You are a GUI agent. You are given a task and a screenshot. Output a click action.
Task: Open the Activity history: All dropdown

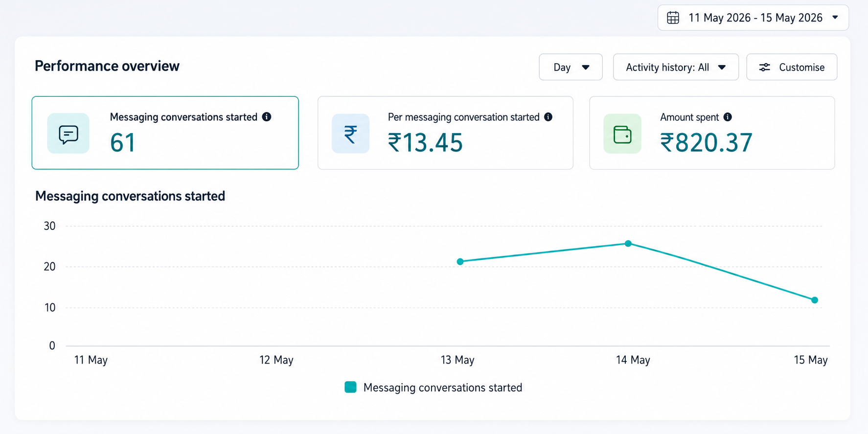pos(676,67)
